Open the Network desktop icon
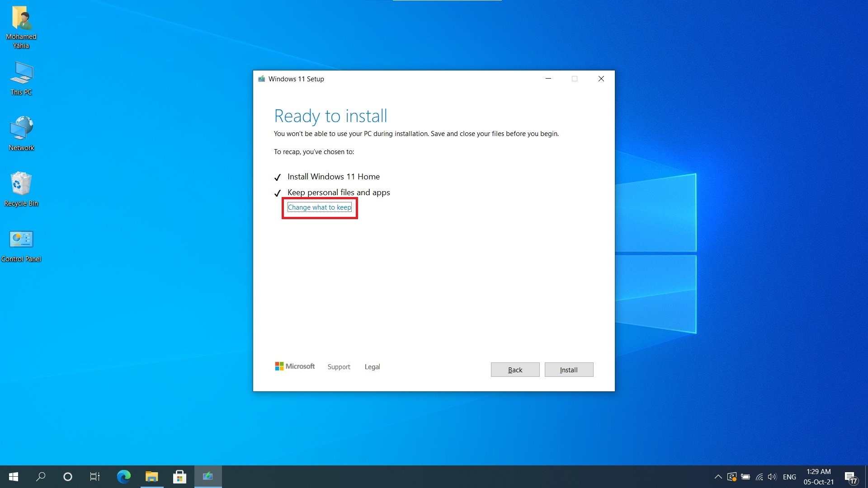 [21, 133]
